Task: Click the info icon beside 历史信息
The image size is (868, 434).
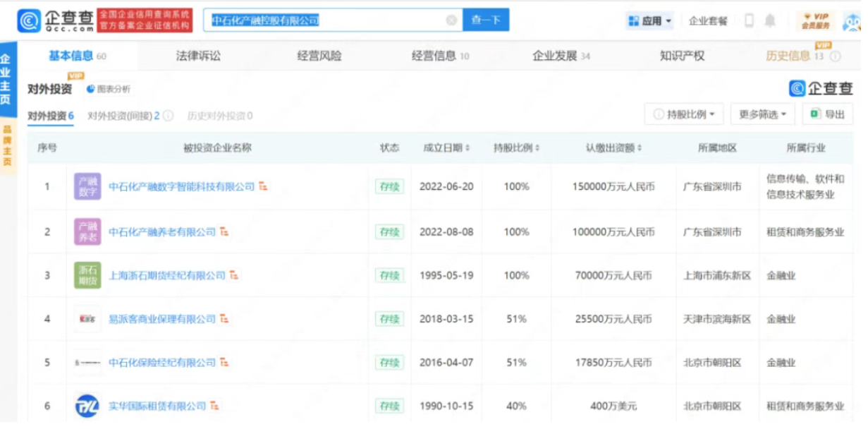Action: click(836, 56)
